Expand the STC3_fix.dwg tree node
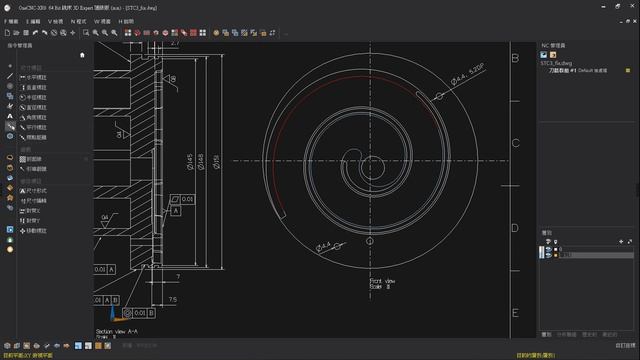Viewport: 640px width, 360px height. coord(556,63)
